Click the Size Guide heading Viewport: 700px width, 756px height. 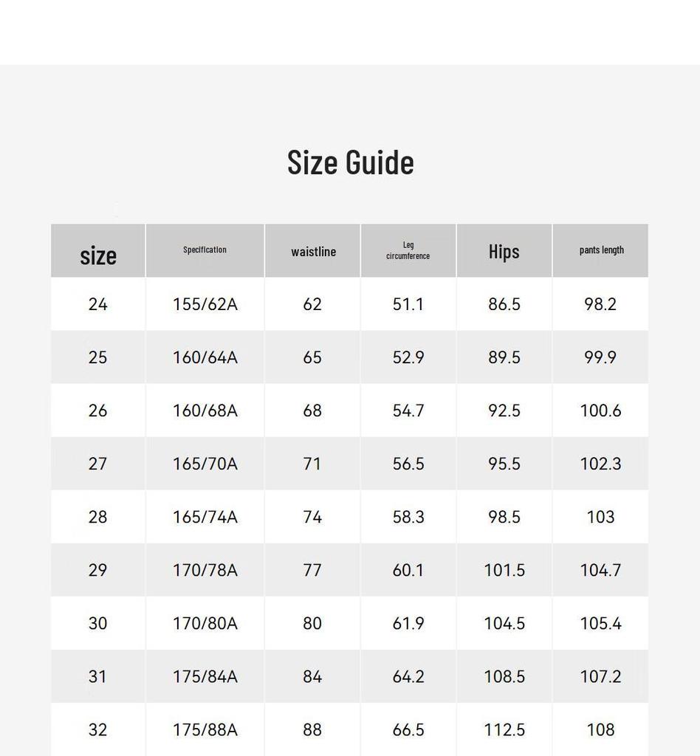coord(351,162)
